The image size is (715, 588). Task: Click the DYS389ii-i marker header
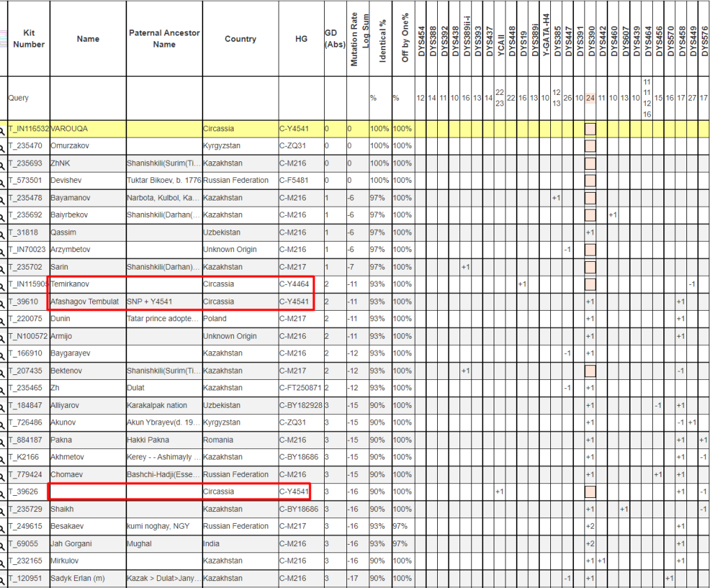coord(466,36)
